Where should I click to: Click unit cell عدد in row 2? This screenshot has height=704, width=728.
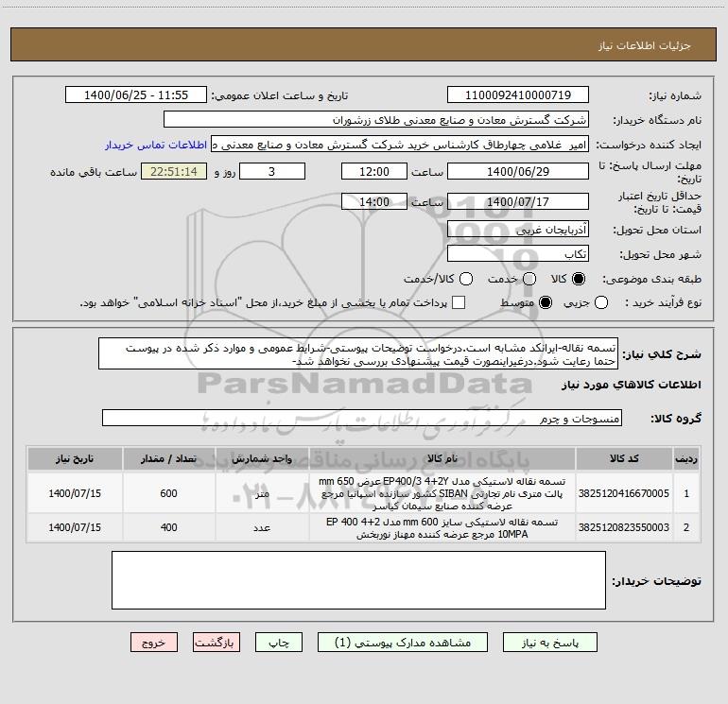click(x=262, y=527)
